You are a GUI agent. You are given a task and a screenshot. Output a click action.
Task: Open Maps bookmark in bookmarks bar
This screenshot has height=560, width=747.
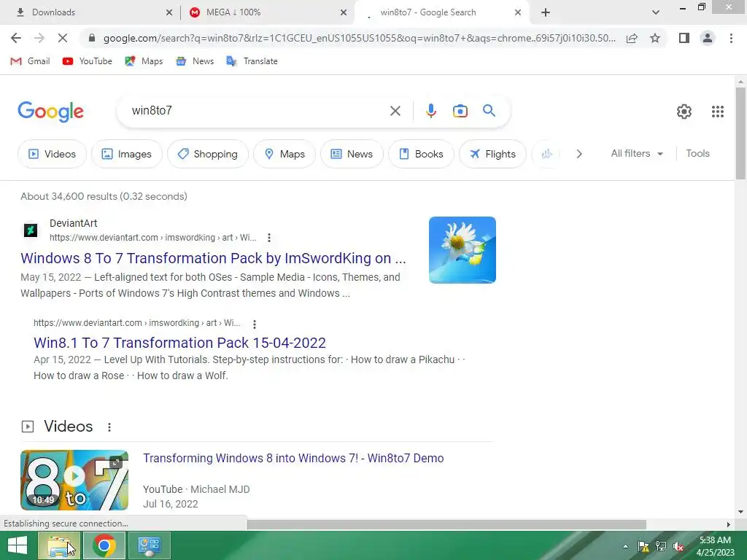[x=144, y=61]
